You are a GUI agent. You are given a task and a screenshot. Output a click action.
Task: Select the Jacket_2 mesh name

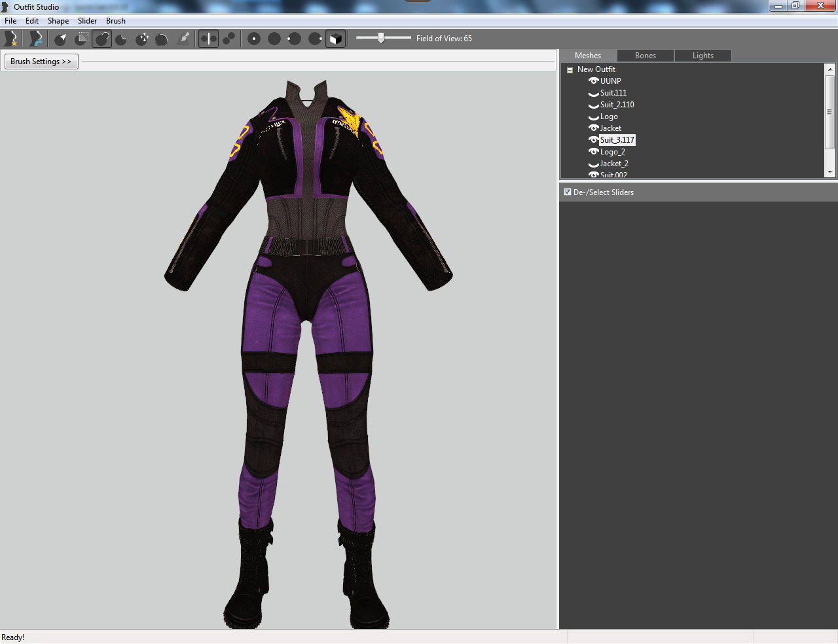(614, 164)
